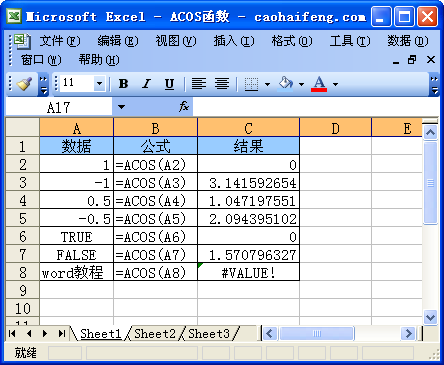Screen dimensions: 444x365
Task: Click the font size field showing 11
Action: 77,83
